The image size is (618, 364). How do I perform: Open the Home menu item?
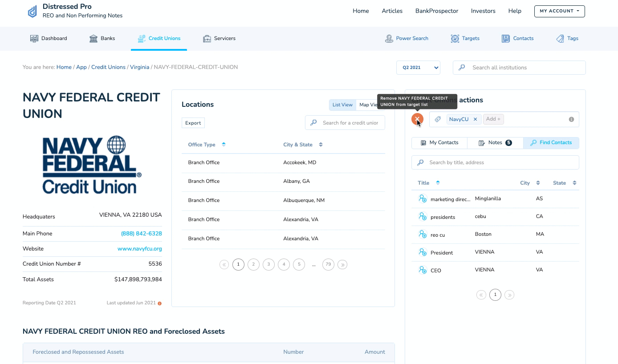[361, 11]
